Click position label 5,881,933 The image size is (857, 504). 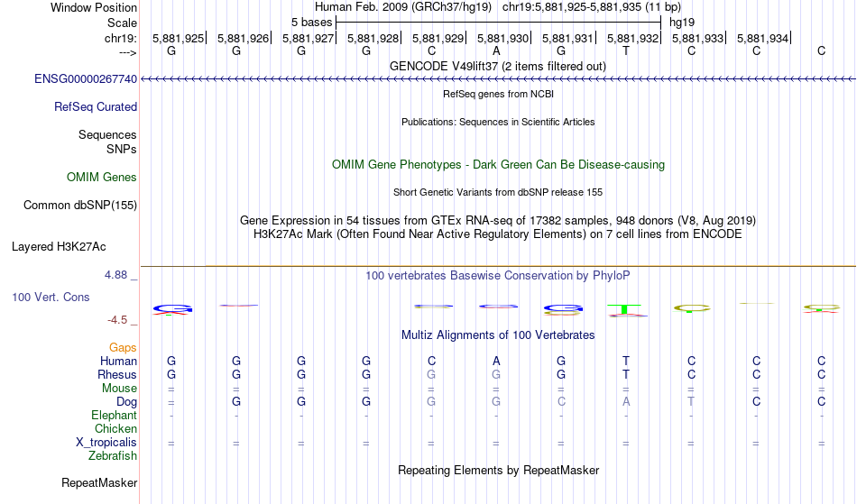(x=698, y=38)
